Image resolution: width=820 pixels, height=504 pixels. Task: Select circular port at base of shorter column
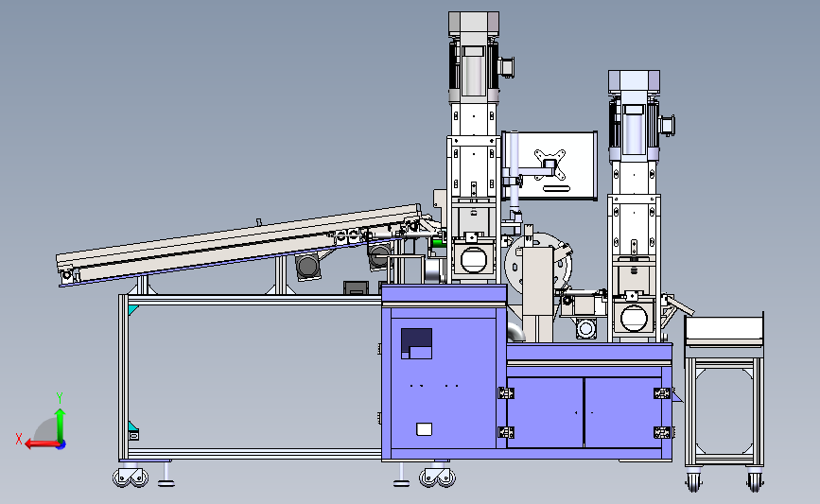tap(635, 318)
